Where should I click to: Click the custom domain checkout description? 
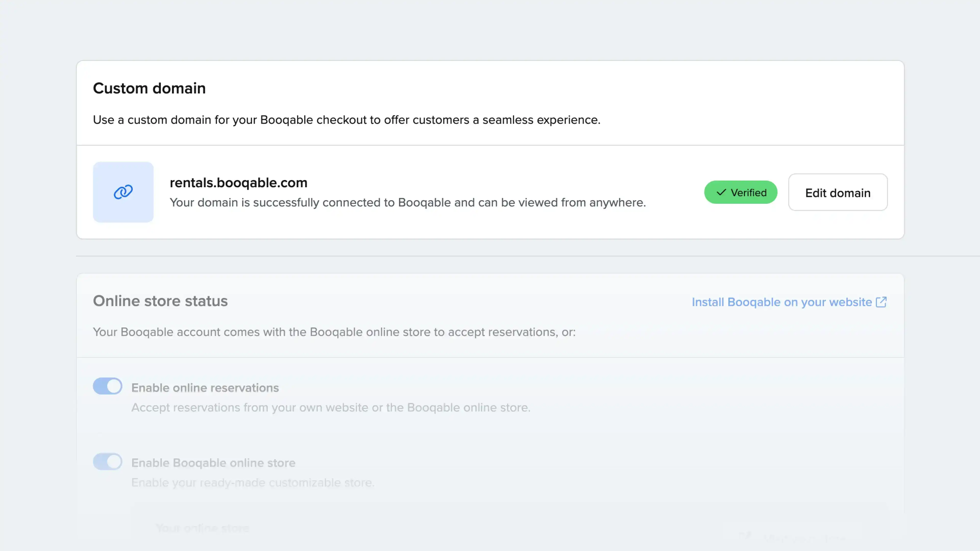point(346,120)
